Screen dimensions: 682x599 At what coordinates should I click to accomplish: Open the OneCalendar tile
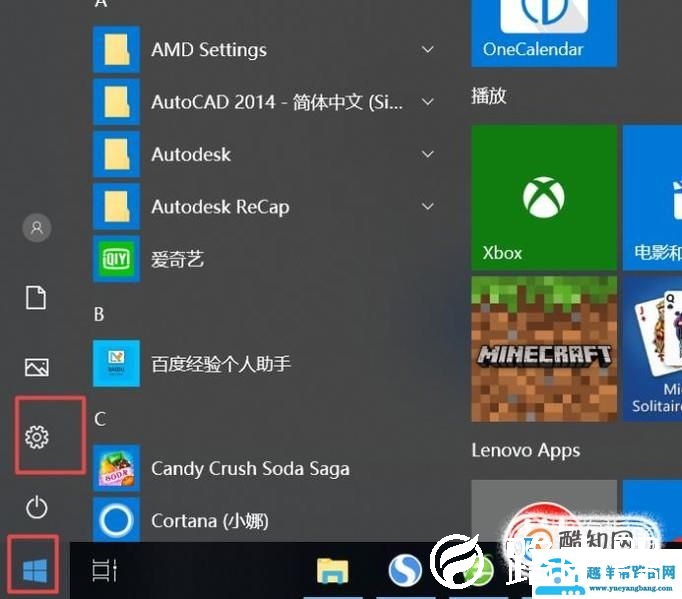pyautogui.click(x=544, y=33)
